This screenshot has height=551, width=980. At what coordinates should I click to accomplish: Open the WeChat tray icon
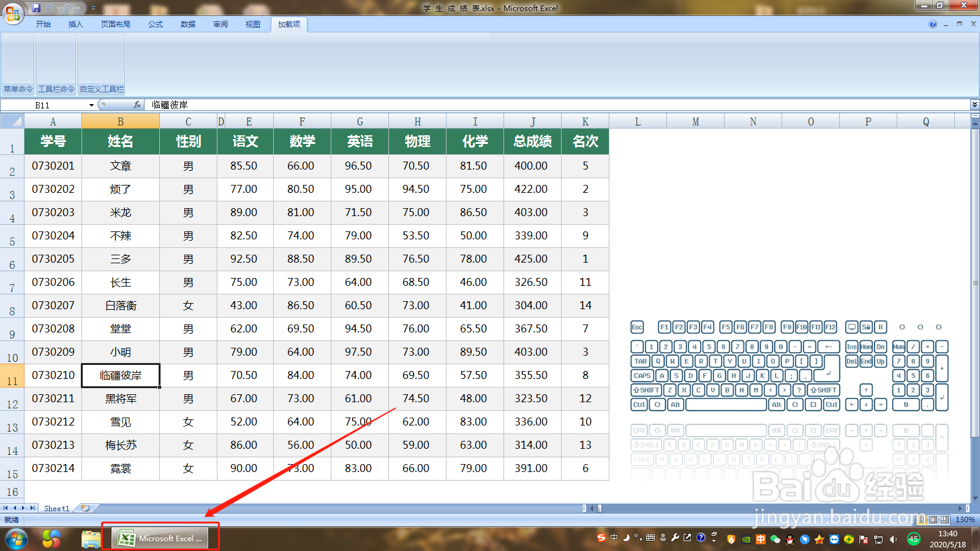coord(775,539)
